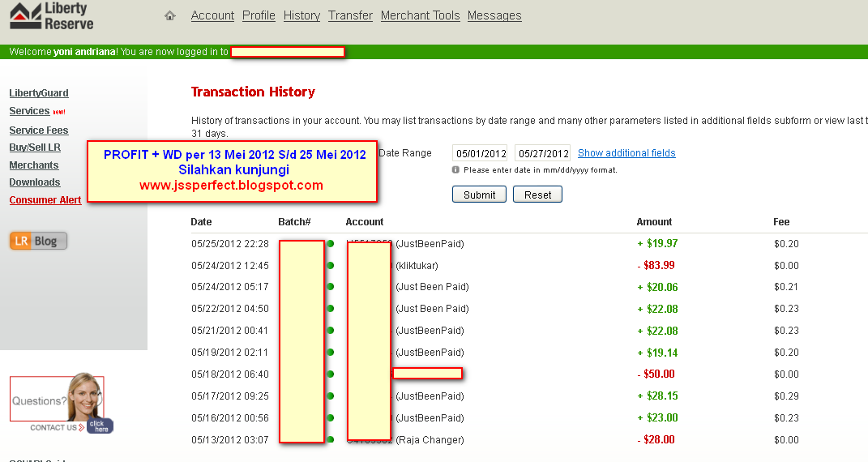
Task: Click green status dot for 05/17/2012 09:25 row
Action: (331, 396)
